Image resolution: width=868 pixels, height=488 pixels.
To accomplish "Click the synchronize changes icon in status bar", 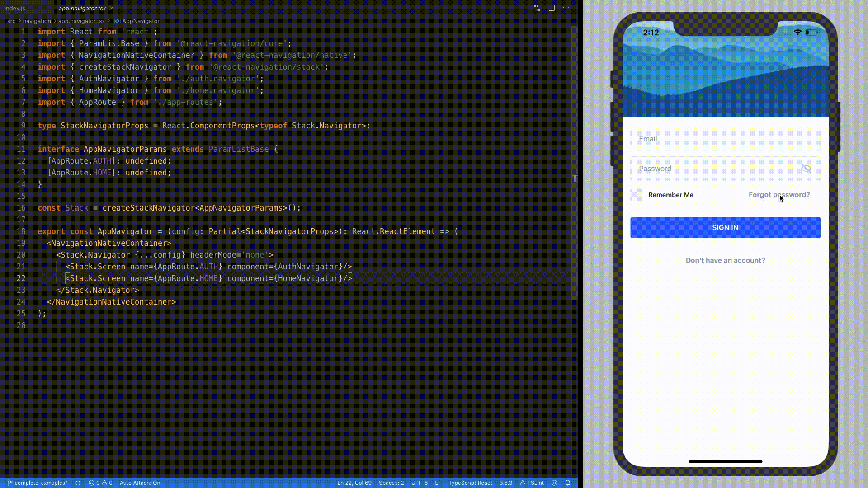I will [78, 483].
